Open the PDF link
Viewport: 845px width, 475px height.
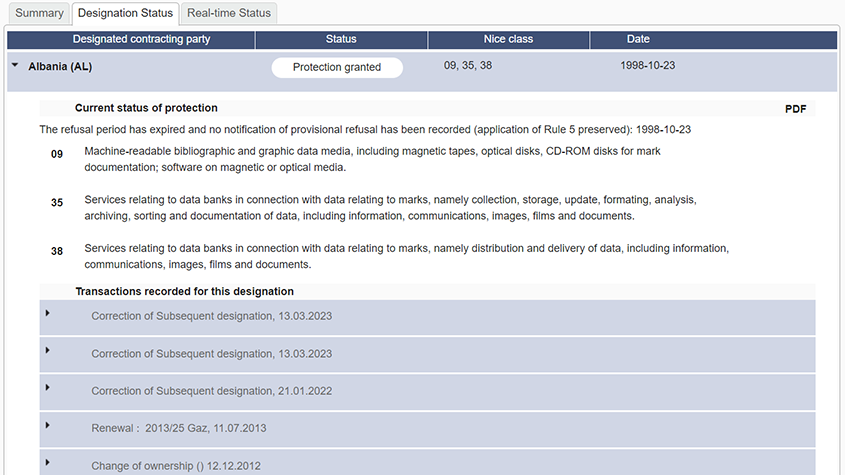coord(795,109)
